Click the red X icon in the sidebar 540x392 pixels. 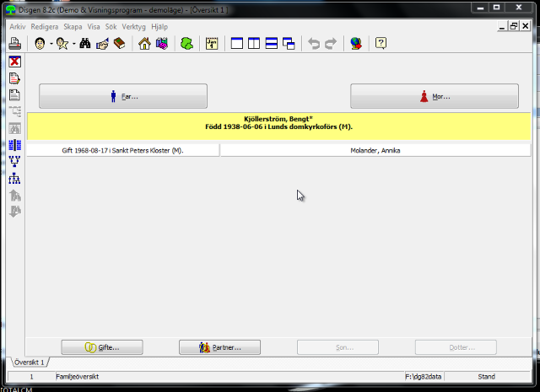pyautogui.click(x=14, y=62)
